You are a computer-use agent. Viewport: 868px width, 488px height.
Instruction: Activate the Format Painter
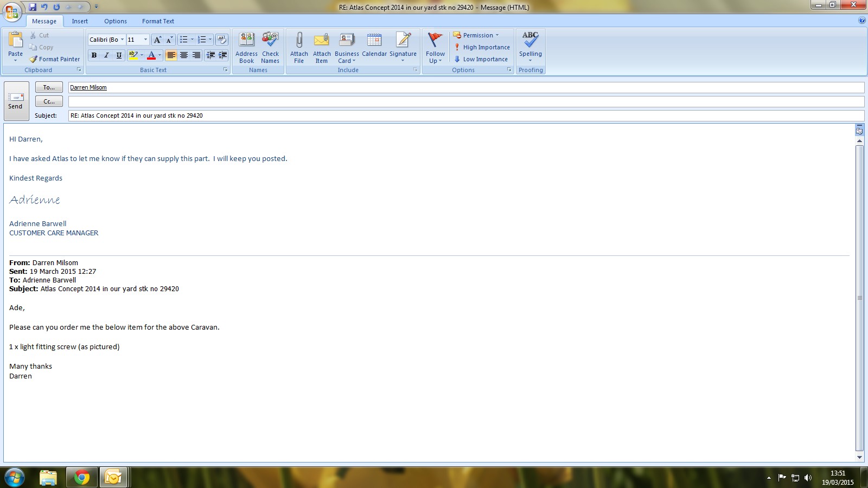click(x=55, y=59)
